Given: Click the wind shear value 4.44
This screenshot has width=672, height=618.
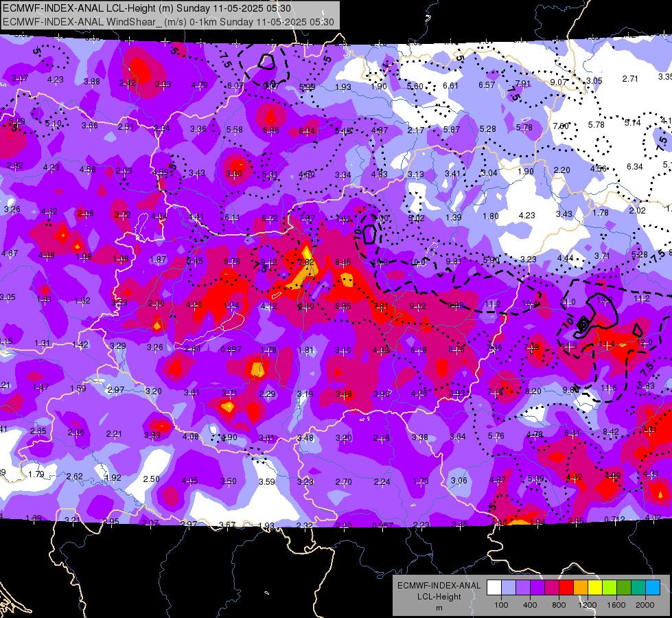Looking at the screenshot, I should coord(565,258).
